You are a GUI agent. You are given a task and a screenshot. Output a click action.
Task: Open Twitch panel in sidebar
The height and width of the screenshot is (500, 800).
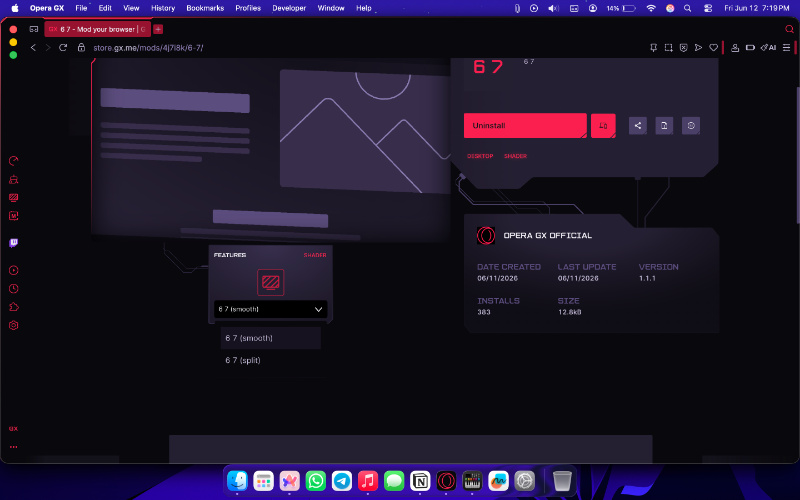(x=14, y=243)
